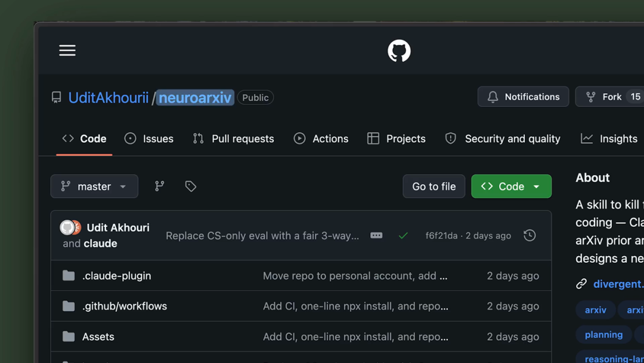The image size is (644, 363).
Task: Open the .claude-plugin folder
Action: point(117,276)
